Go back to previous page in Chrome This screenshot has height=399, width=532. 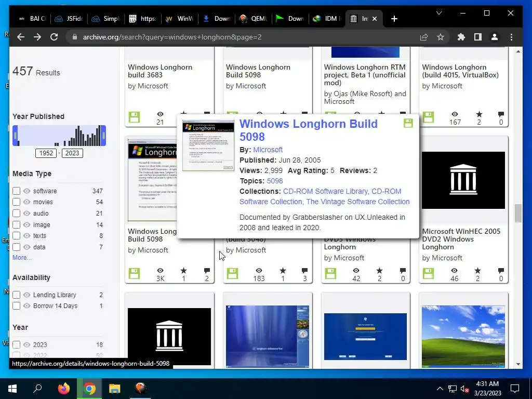pos(21,37)
